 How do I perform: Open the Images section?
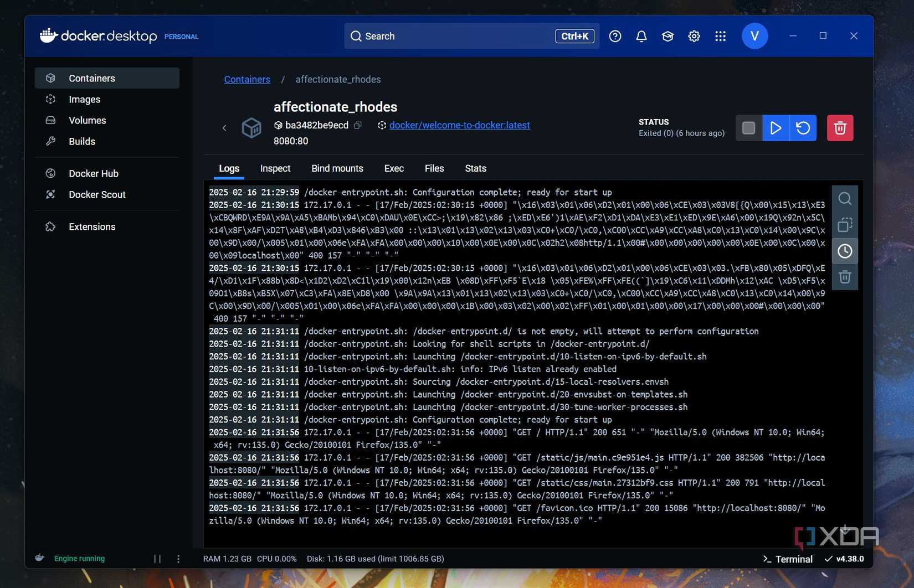click(107, 99)
